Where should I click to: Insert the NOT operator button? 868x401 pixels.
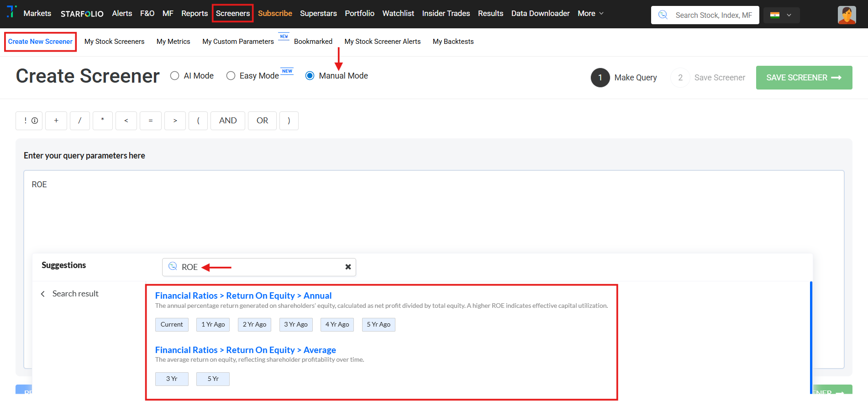pos(29,121)
